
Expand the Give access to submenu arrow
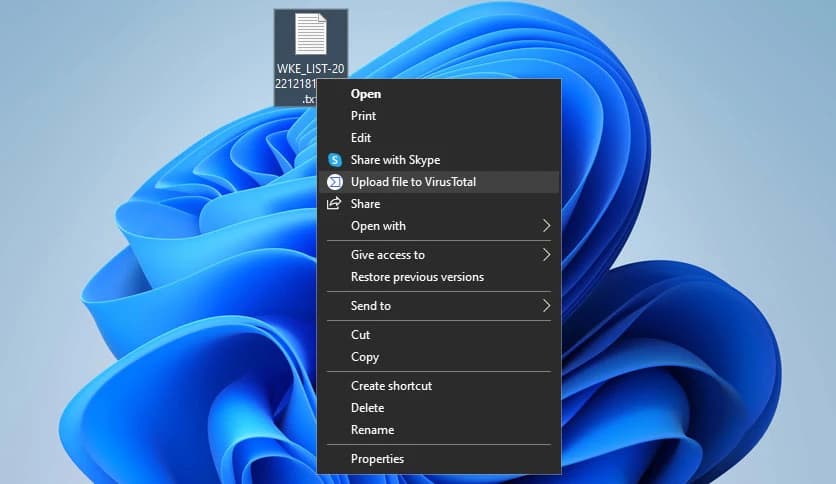click(x=546, y=255)
